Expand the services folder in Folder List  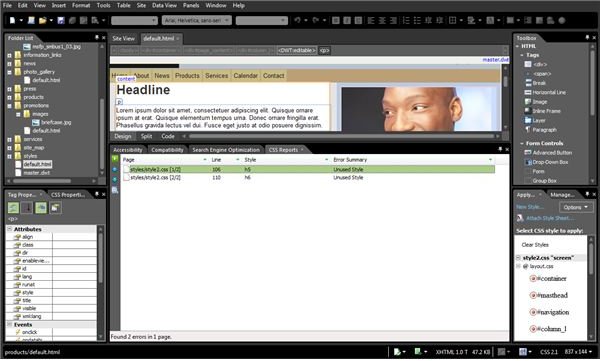tap(10, 139)
